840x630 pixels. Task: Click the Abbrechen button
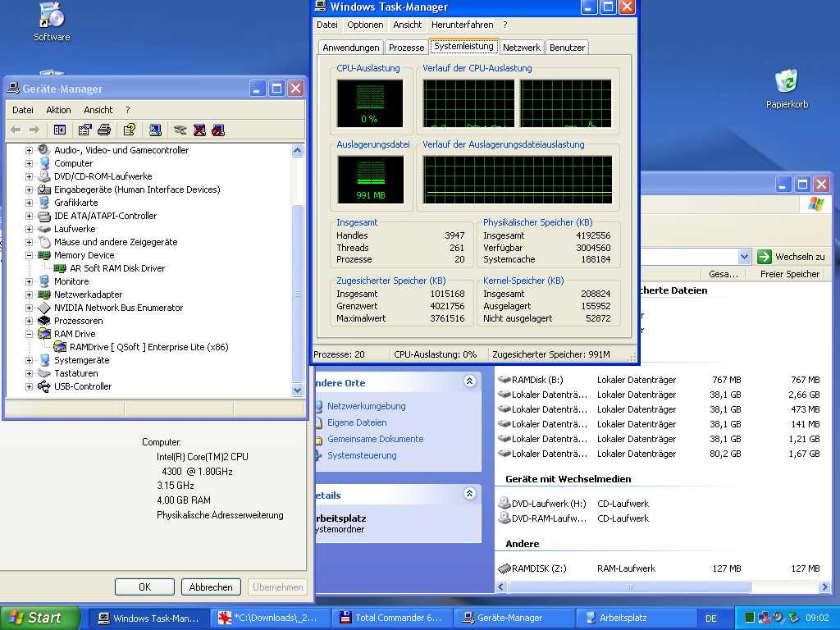click(211, 587)
